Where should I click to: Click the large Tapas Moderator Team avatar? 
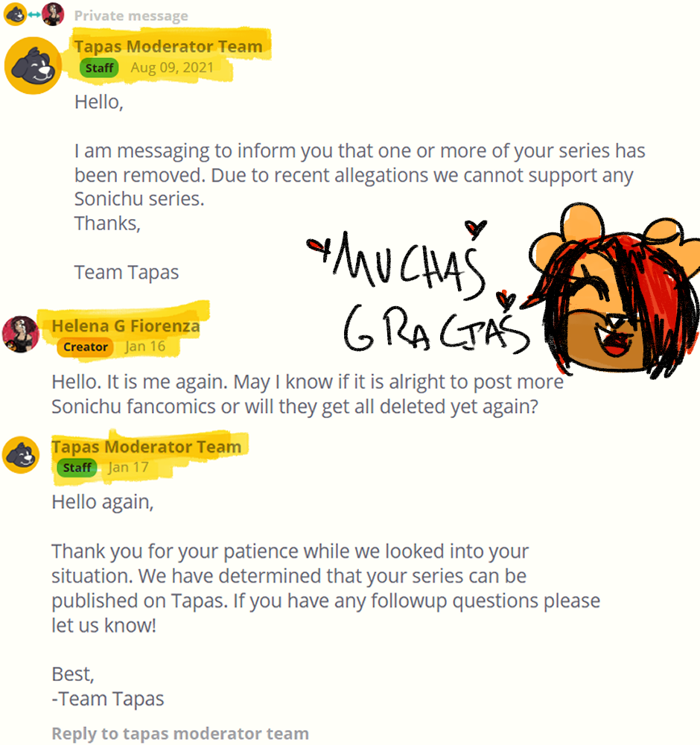33,66
